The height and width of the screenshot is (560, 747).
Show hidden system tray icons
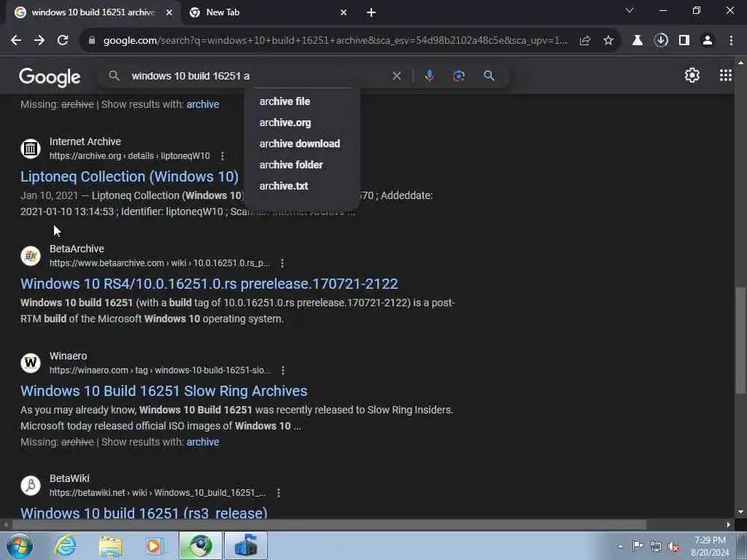click(x=620, y=546)
